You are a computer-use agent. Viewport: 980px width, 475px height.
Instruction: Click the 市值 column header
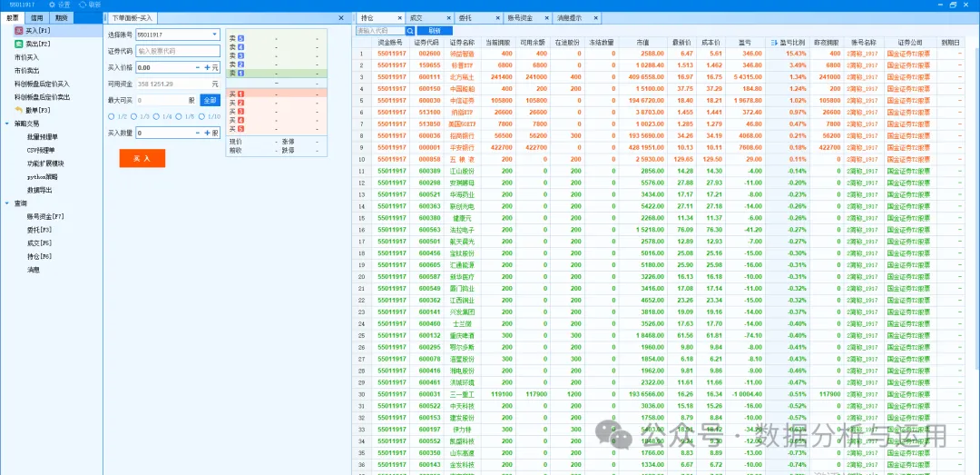coord(642,43)
